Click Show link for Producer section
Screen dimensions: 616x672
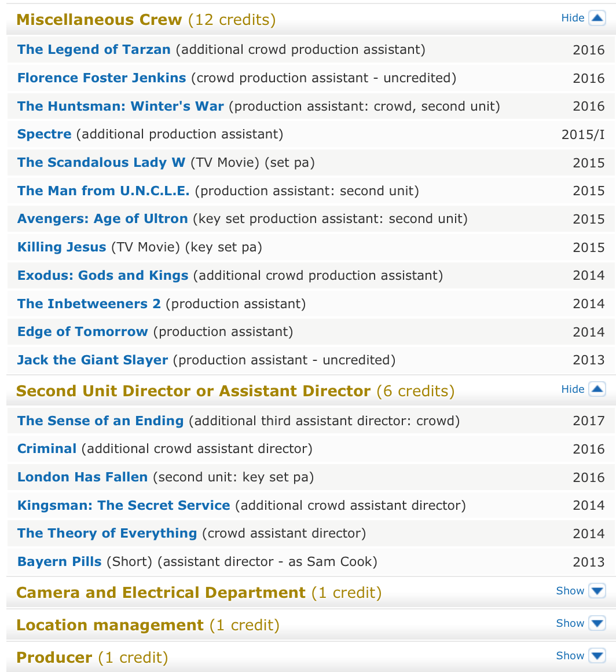pyautogui.click(x=570, y=656)
